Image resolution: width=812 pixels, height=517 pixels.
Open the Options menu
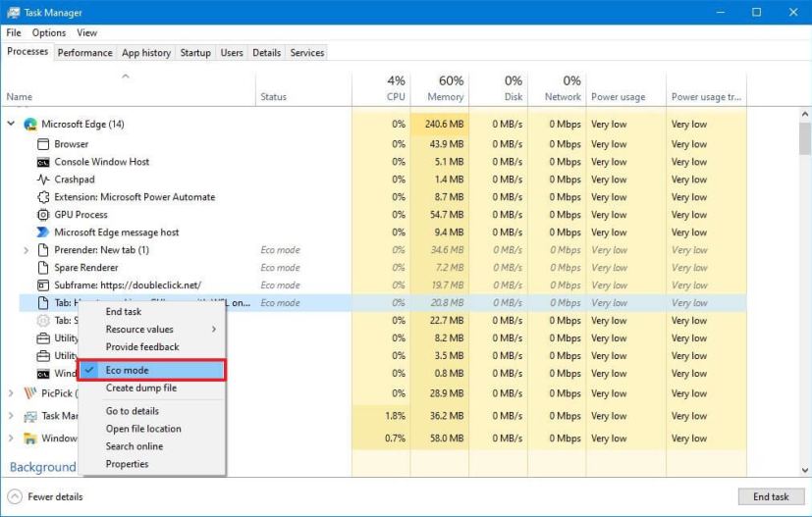tap(49, 32)
